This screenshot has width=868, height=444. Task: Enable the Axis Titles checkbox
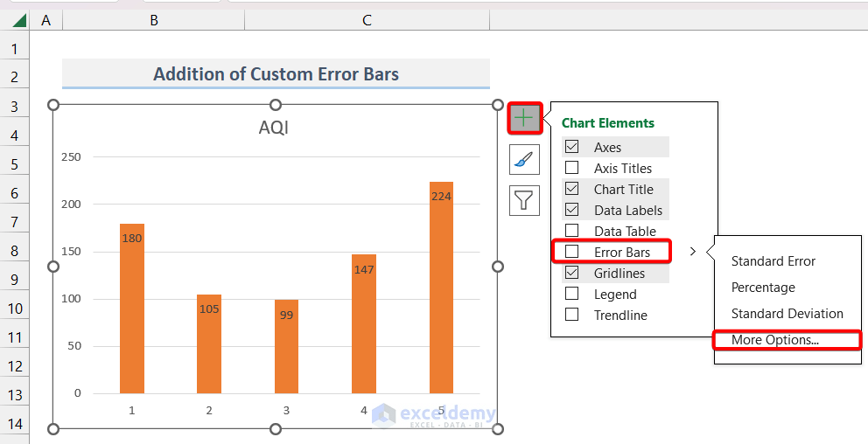[x=572, y=168]
